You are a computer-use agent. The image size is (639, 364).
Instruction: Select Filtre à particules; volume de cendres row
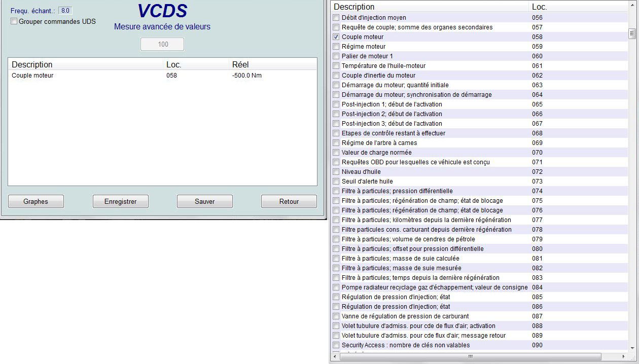479,239
